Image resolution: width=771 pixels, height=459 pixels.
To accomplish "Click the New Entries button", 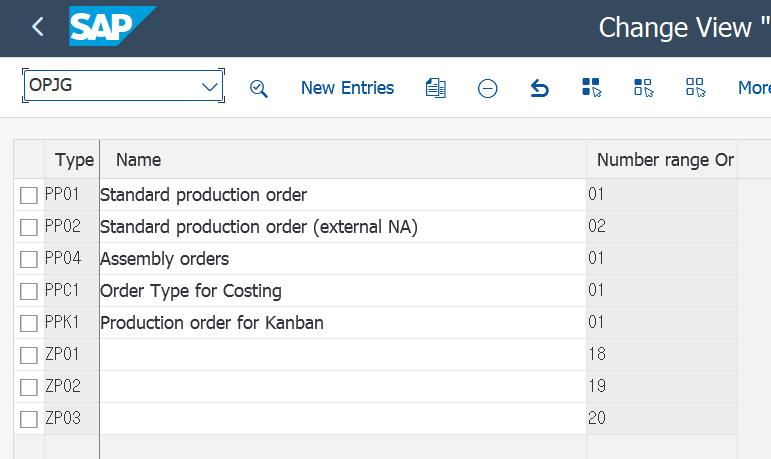I will click(347, 88).
